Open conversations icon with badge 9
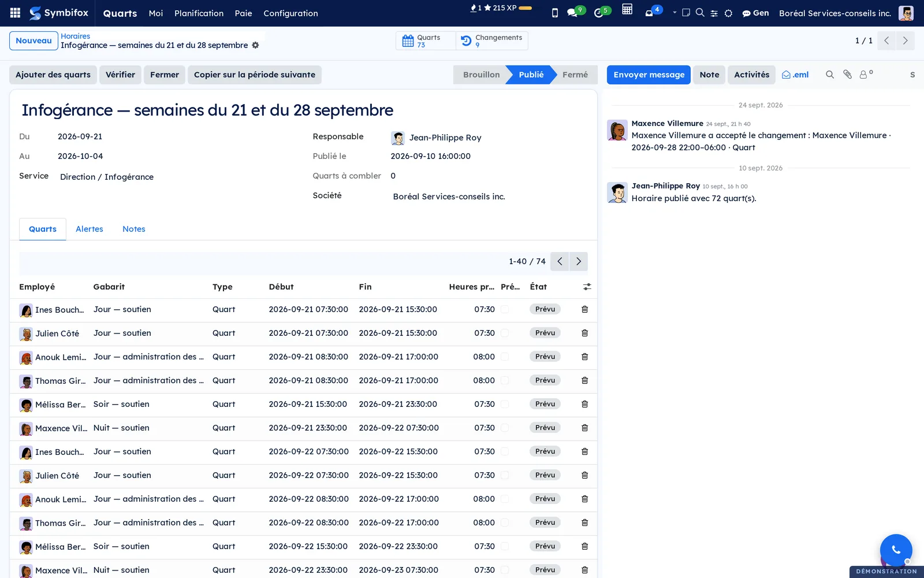 click(572, 13)
